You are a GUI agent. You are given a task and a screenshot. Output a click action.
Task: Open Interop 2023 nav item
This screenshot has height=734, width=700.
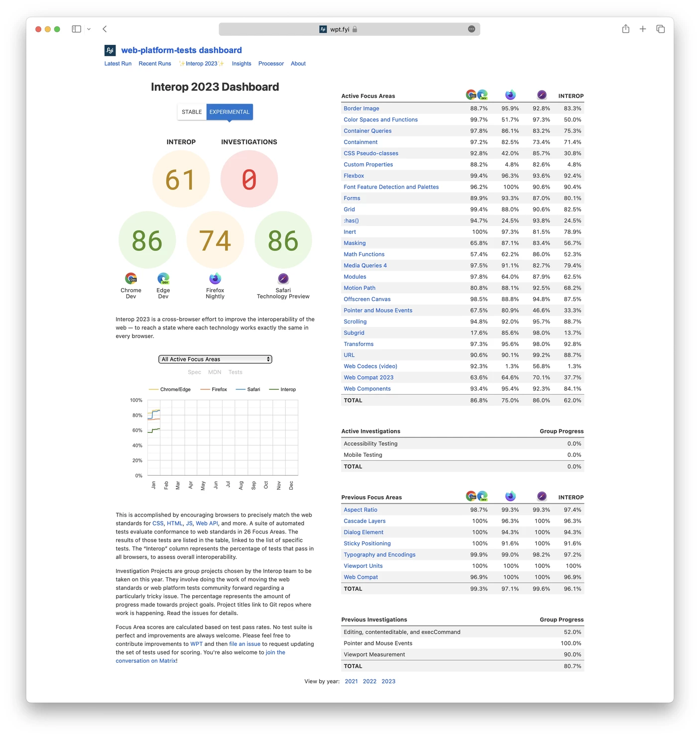[x=202, y=64]
